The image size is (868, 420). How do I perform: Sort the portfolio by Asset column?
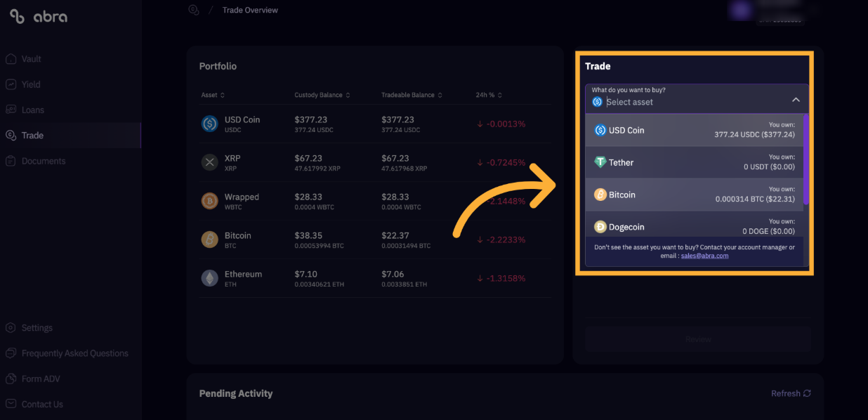(x=213, y=95)
